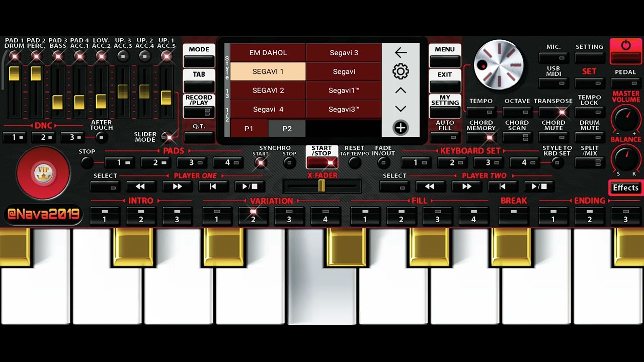Select EM DAHOL style
Viewport: 644px width, 362px height.
(x=268, y=52)
